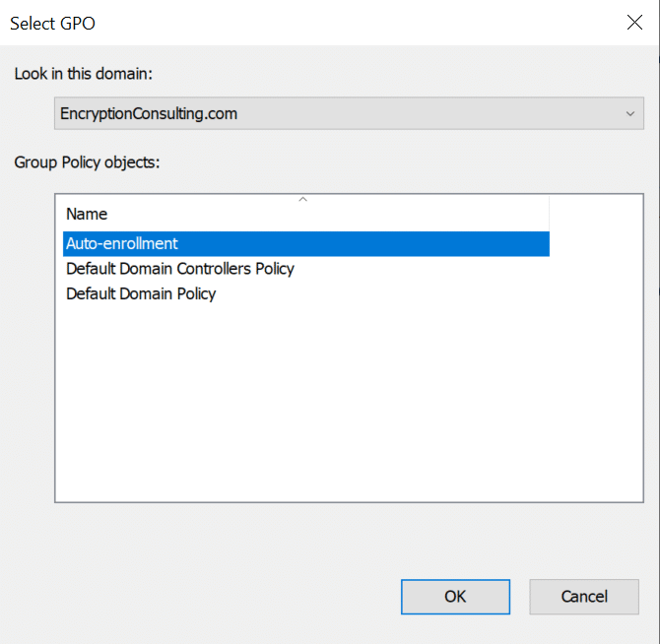Select the Auto-enrollment GPO
This screenshot has height=644, width=660.
(122, 243)
